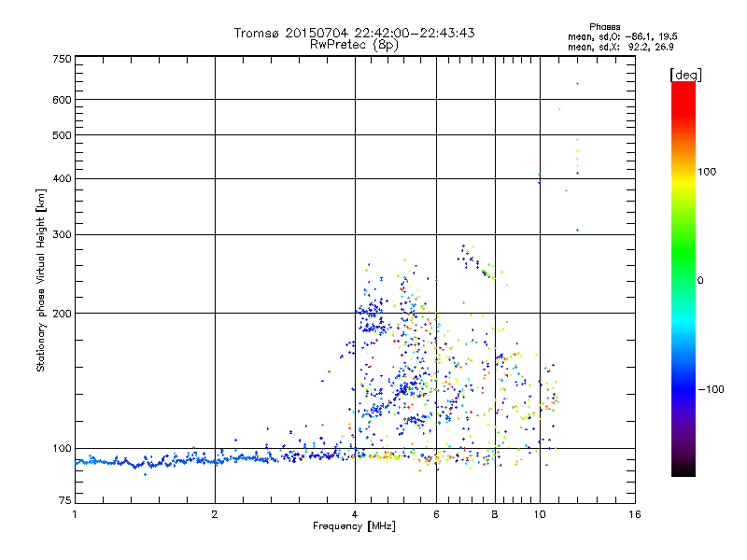Click the isolated blue echo point just above 300 km
Screen dimensions: 747x560
(x=577, y=230)
